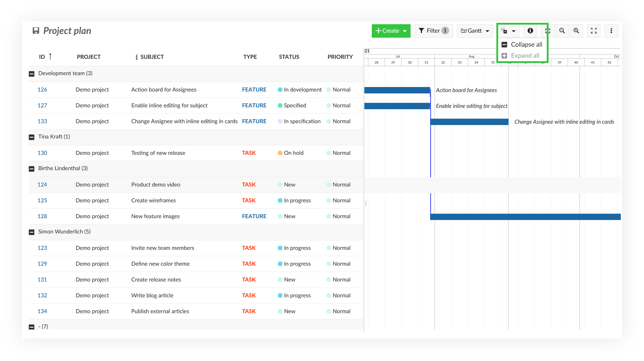Open the save format dropdown arrow
This screenshot has width=644, height=361.
[513, 31]
